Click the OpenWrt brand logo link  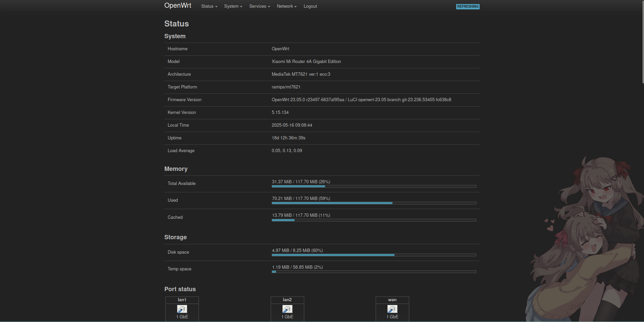pos(177,6)
